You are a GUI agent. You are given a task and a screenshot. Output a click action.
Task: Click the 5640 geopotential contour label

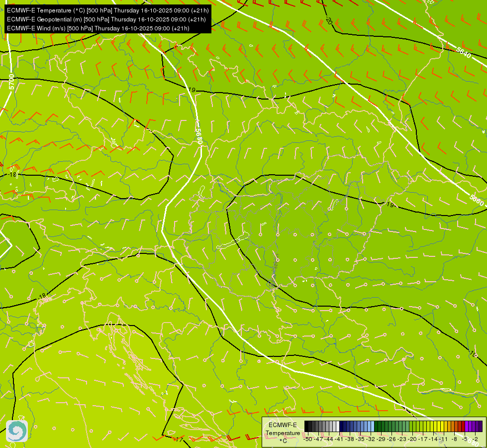pyautogui.click(x=464, y=52)
